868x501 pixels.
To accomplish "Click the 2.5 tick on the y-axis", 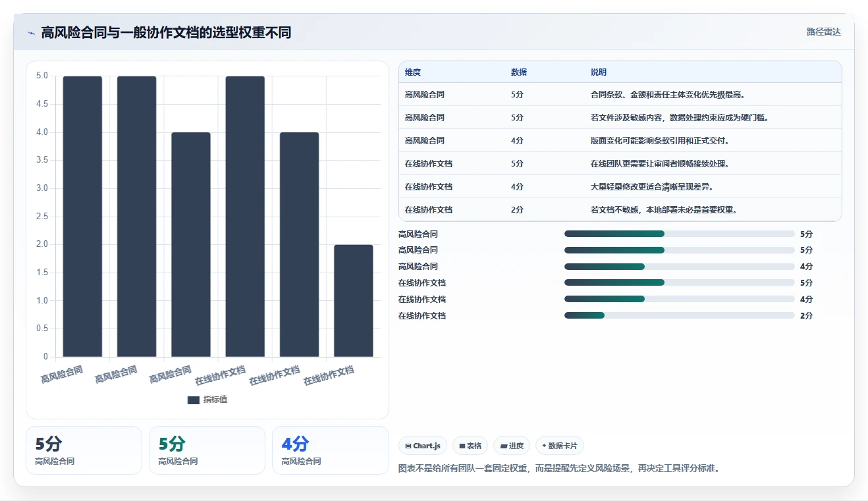I will click(x=42, y=217).
